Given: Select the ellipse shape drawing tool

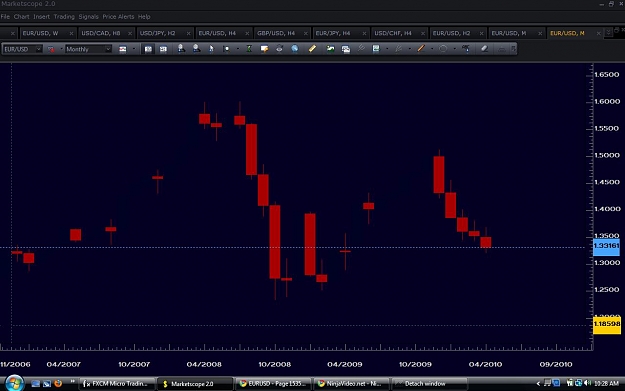Looking at the screenshot, I should click(443, 49).
